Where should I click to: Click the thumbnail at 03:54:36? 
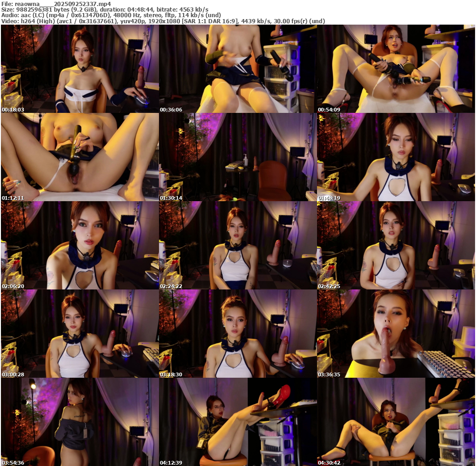pyautogui.click(x=79, y=422)
